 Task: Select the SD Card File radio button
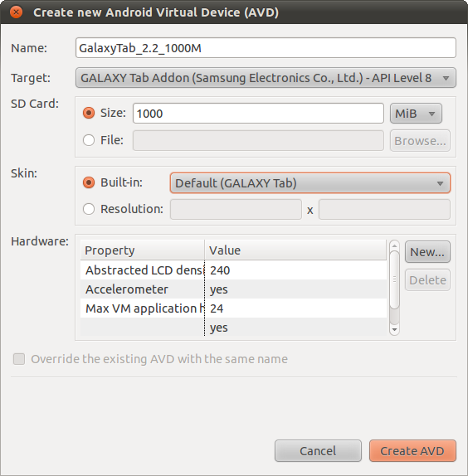[89, 140]
